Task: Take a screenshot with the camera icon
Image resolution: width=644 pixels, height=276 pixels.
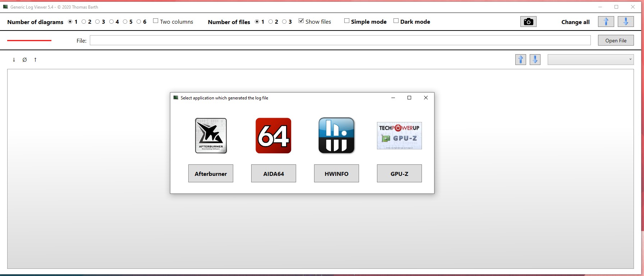Action: point(528,22)
